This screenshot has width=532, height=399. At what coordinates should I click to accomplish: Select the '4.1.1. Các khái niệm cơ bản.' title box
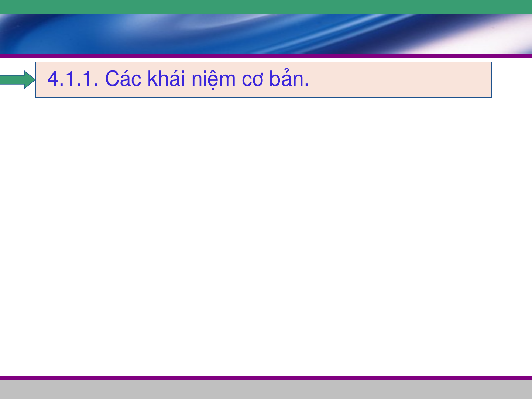coord(263,80)
